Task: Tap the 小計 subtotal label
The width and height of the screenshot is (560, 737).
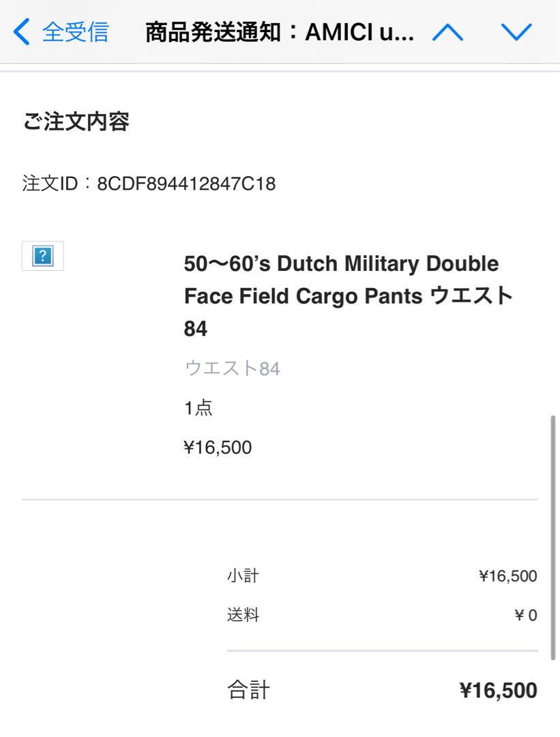Action: tap(243, 576)
